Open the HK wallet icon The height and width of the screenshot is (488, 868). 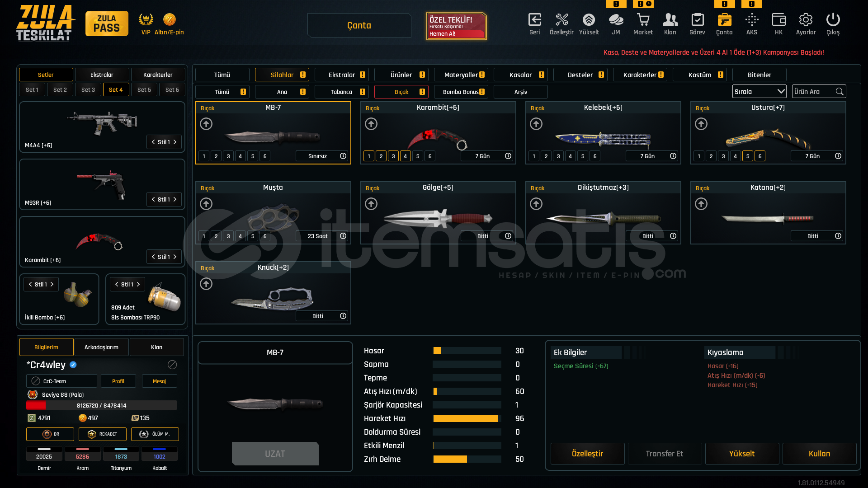tap(778, 20)
